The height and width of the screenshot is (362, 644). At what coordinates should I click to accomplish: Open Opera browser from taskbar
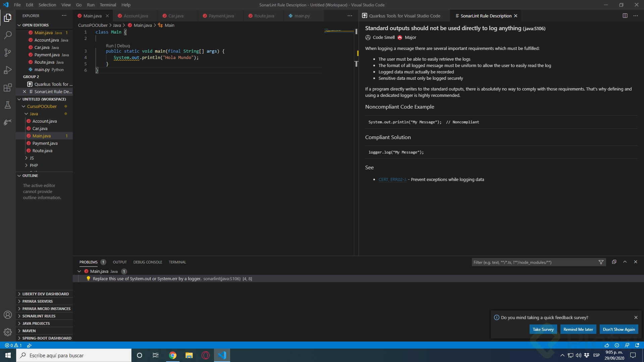click(206, 355)
